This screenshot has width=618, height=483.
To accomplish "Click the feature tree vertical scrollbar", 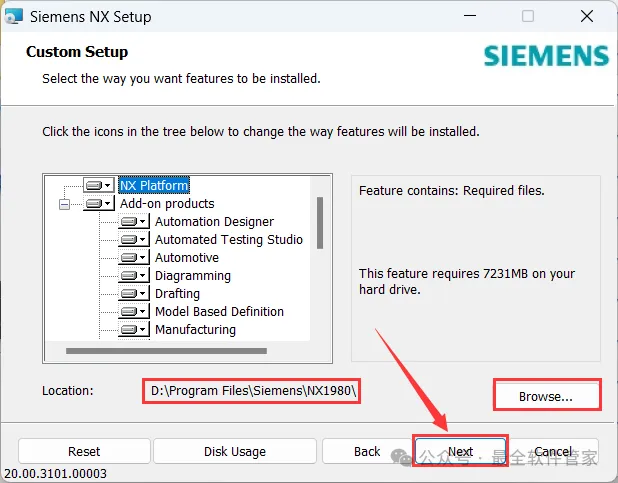I will click(320, 222).
